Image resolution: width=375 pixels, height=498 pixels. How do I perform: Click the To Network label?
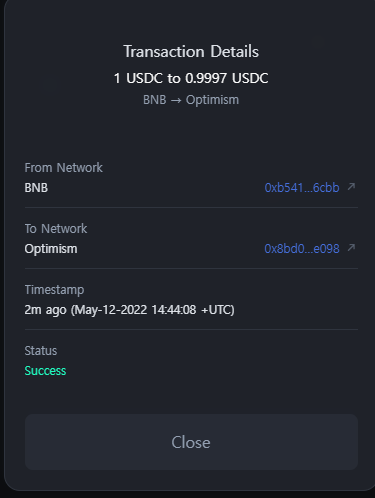click(x=56, y=229)
